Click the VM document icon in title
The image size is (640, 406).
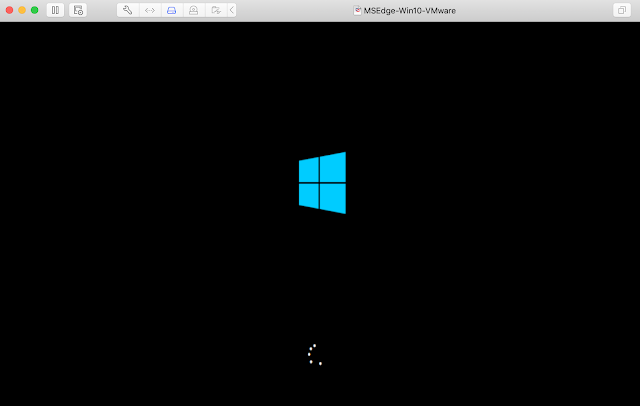tap(357, 11)
